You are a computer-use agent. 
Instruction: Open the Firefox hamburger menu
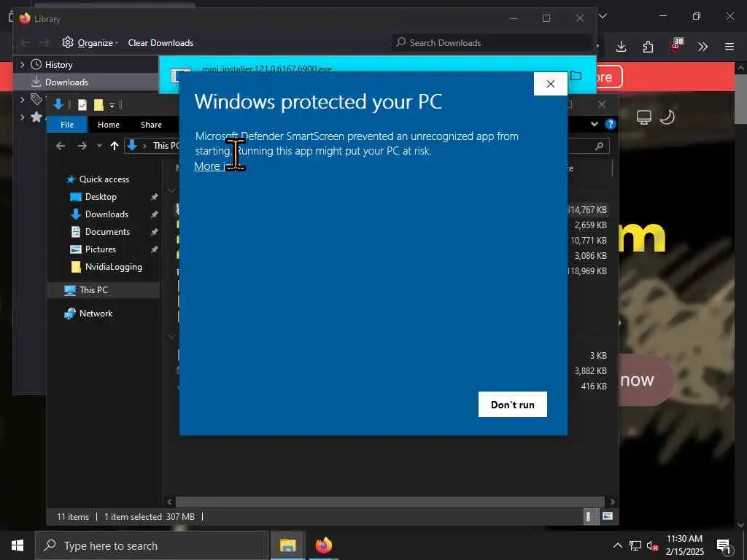729,47
